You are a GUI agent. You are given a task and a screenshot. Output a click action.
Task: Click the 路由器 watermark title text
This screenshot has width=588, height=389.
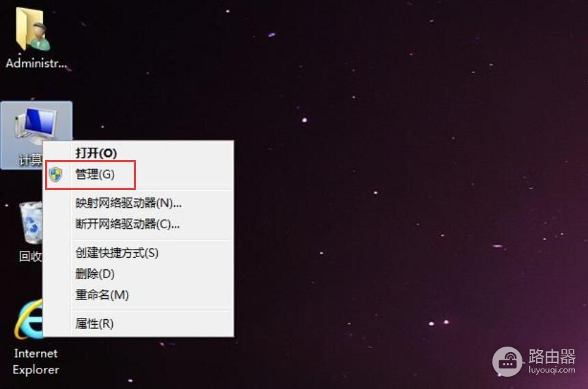pos(552,356)
